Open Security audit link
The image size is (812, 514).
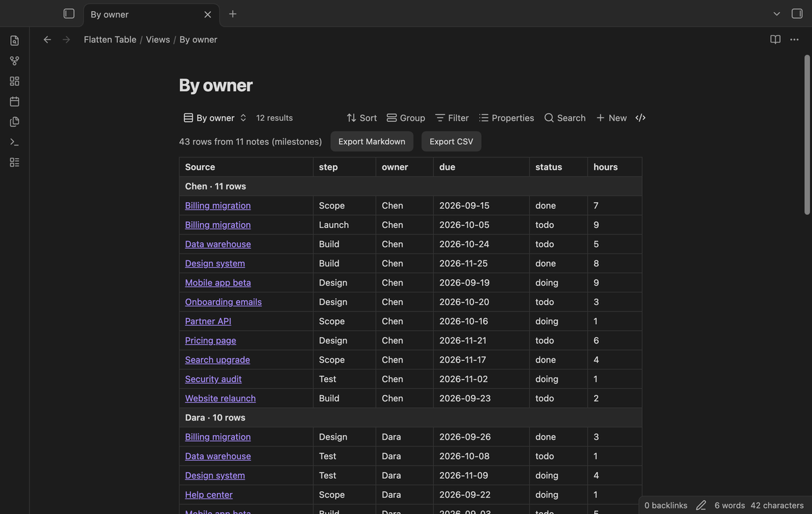tap(213, 379)
